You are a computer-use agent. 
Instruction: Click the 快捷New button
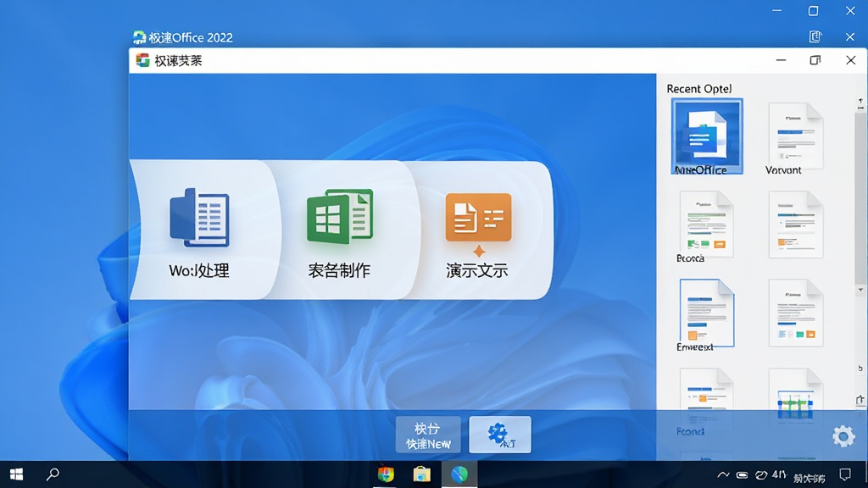click(x=428, y=435)
